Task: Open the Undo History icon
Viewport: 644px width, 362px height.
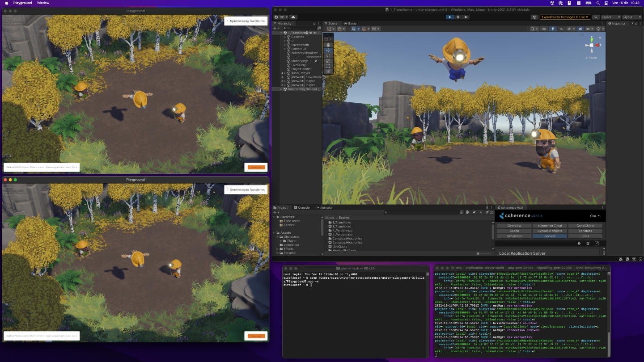Action: (x=534, y=17)
